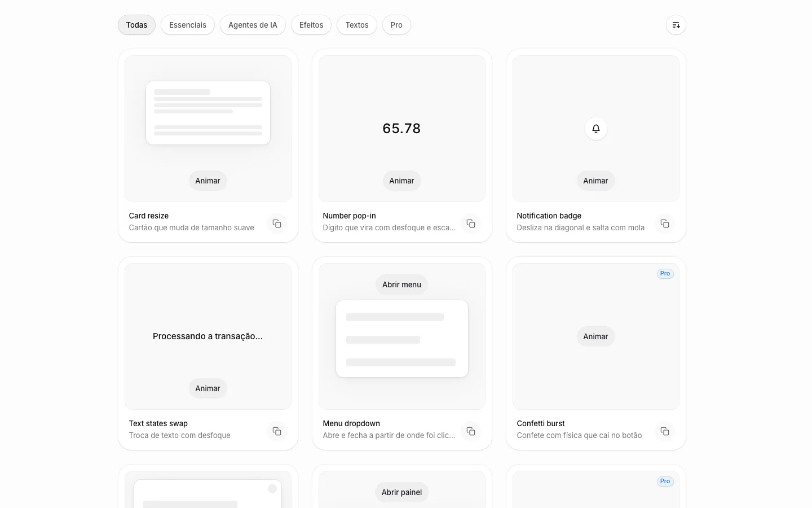Click 'Confete com física que cai no botão' text
The width and height of the screenshot is (812, 508).
point(580,435)
